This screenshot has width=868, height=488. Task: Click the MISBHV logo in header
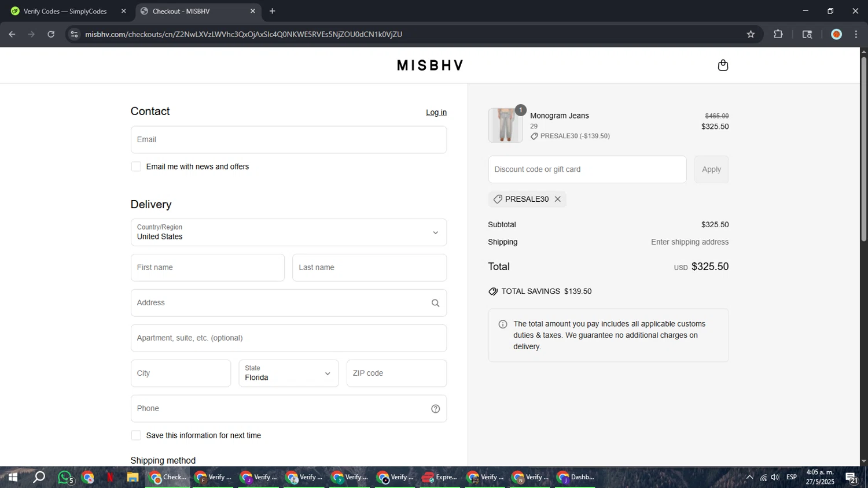(430, 65)
